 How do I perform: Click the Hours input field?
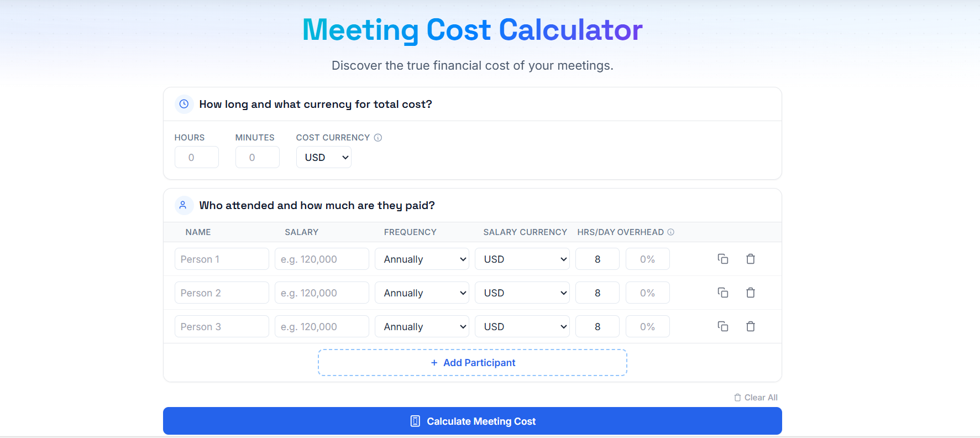(x=196, y=157)
